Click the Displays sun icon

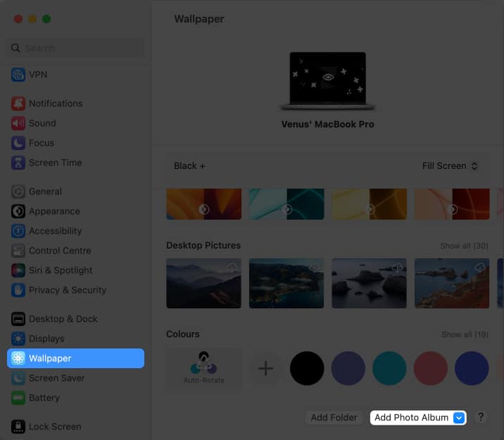coord(18,339)
